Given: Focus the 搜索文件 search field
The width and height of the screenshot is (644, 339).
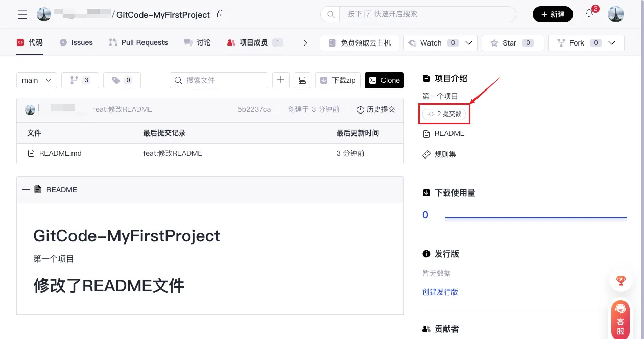Looking at the screenshot, I should click(x=224, y=80).
